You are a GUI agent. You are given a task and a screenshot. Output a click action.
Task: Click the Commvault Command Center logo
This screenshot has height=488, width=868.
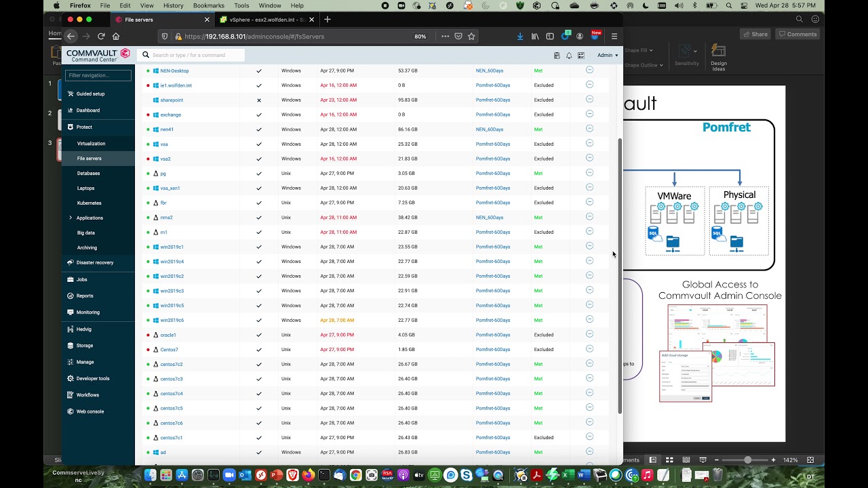pos(98,55)
